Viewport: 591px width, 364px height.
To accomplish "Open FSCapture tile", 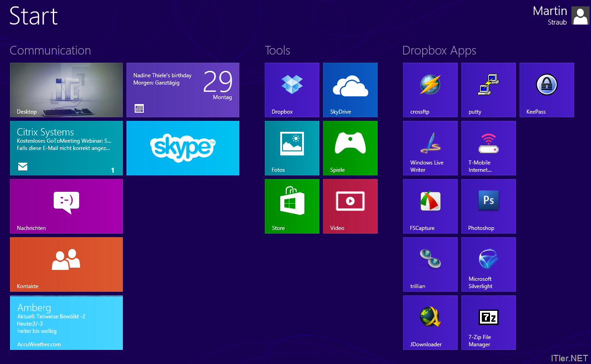I will (430, 206).
